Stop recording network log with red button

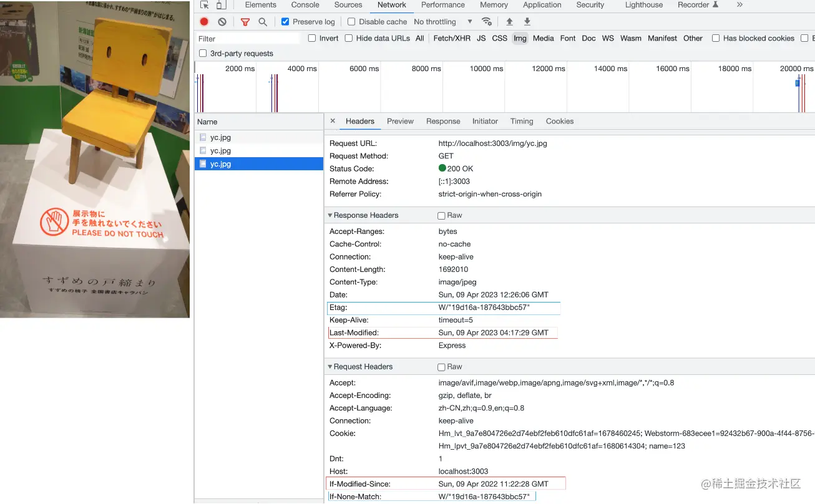[204, 22]
